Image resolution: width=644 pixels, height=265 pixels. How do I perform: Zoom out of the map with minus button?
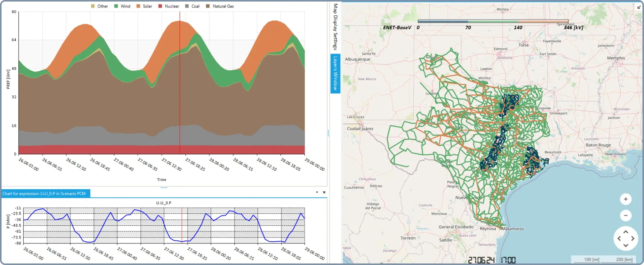[x=626, y=216]
